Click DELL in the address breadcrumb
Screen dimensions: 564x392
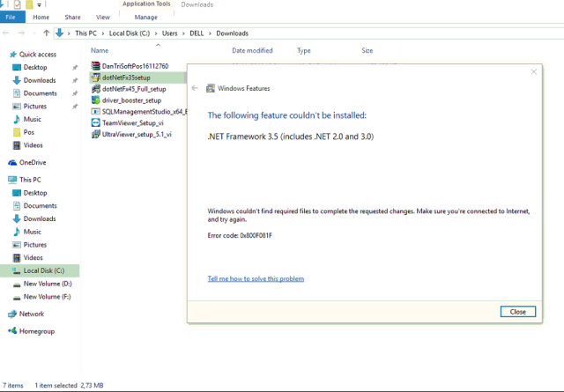197,33
